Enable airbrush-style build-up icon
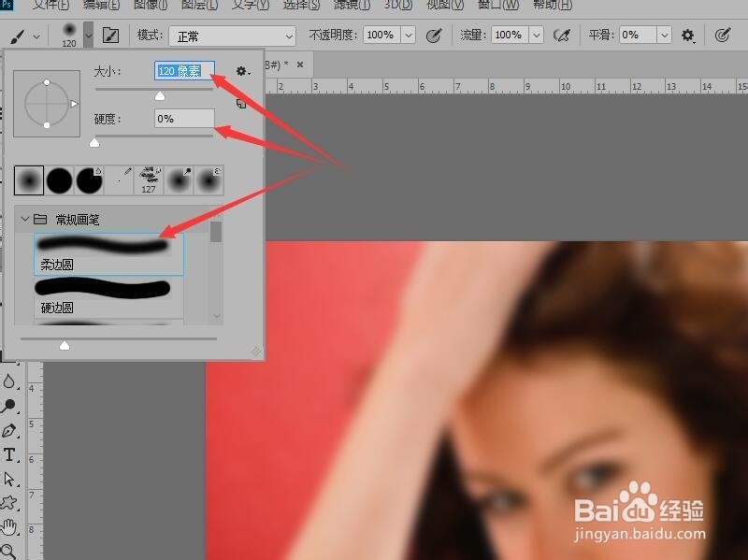Screen dimensions: 748x560 [562, 36]
